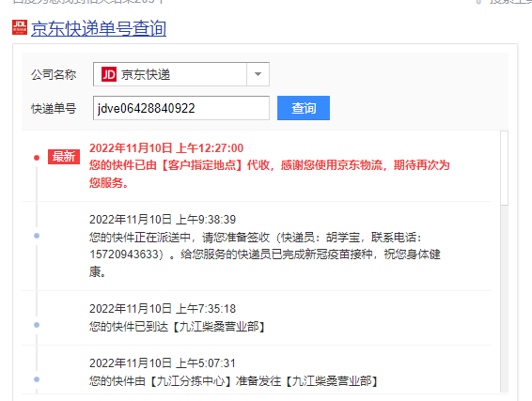532x401 pixels.
Task: Open the 京东快递单号查询 link
Action: click(99, 28)
